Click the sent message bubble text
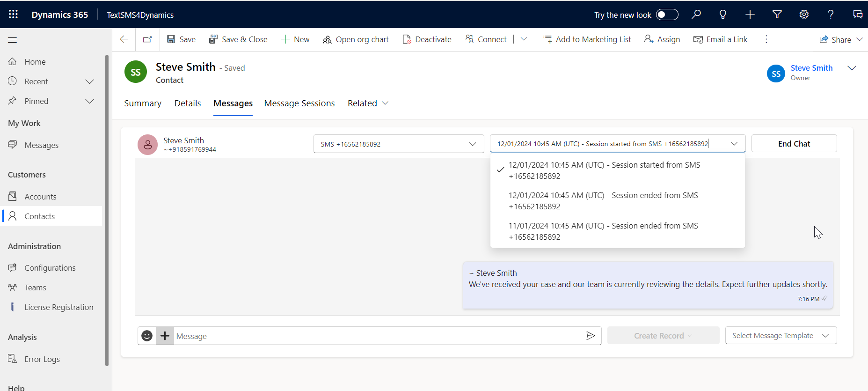Image resolution: width=868 pixels, height=391 pixels. pyautogui.click(x=648, y=284)
